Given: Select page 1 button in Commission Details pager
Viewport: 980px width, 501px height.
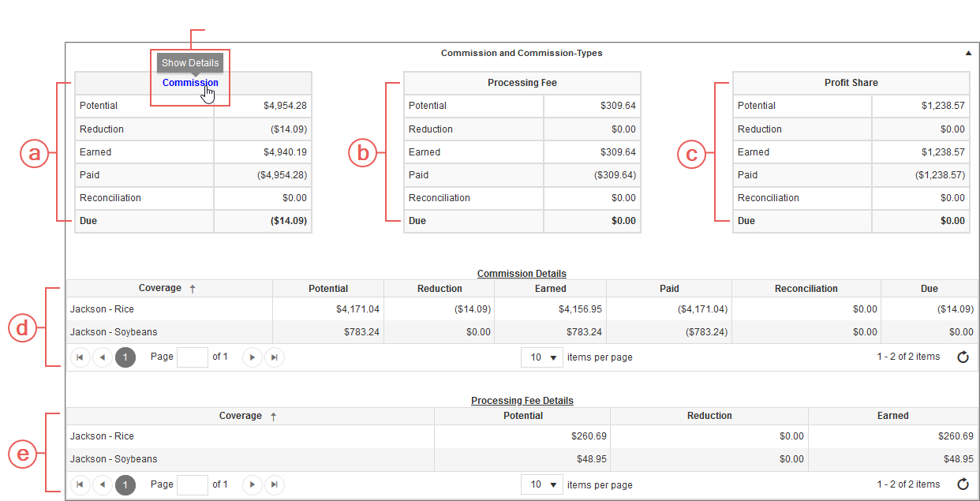Looking at the screenshot, I should click(125, 357).
